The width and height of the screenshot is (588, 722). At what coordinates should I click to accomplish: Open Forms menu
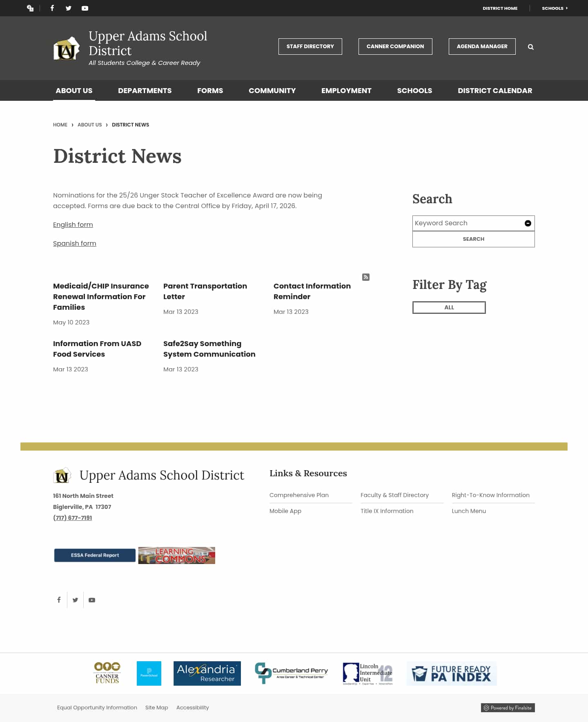(210, 91)
